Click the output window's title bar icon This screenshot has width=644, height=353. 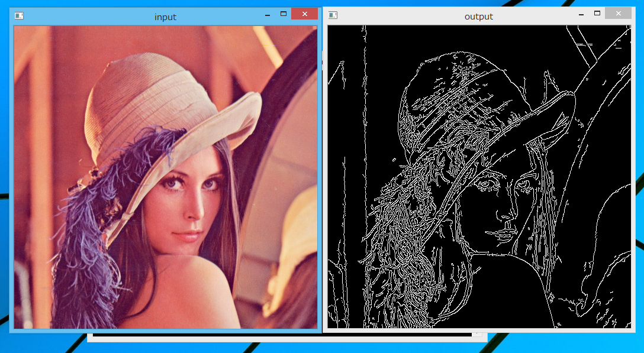[333, 15]
